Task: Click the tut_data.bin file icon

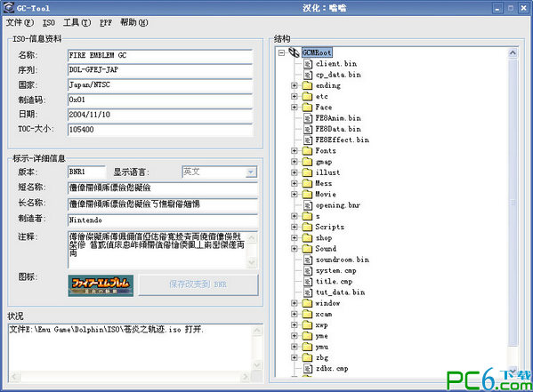Action: 308,292
